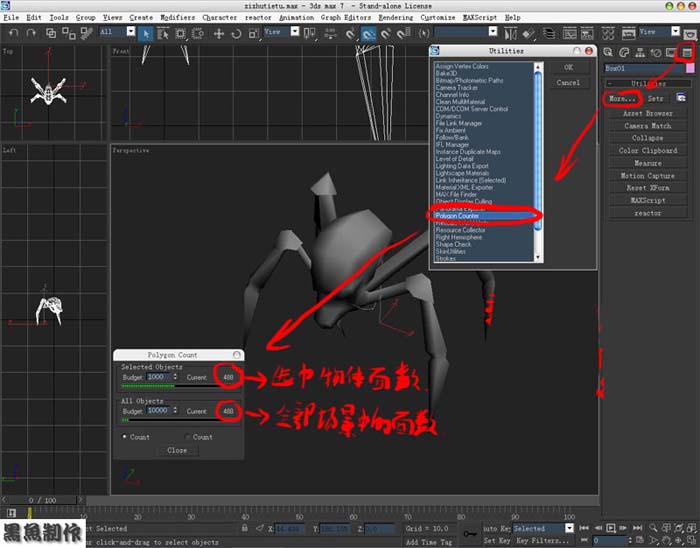Open the Modifiers menu
Image resolution: width=700 pixels, height=548 pixels.
[178, 17]
